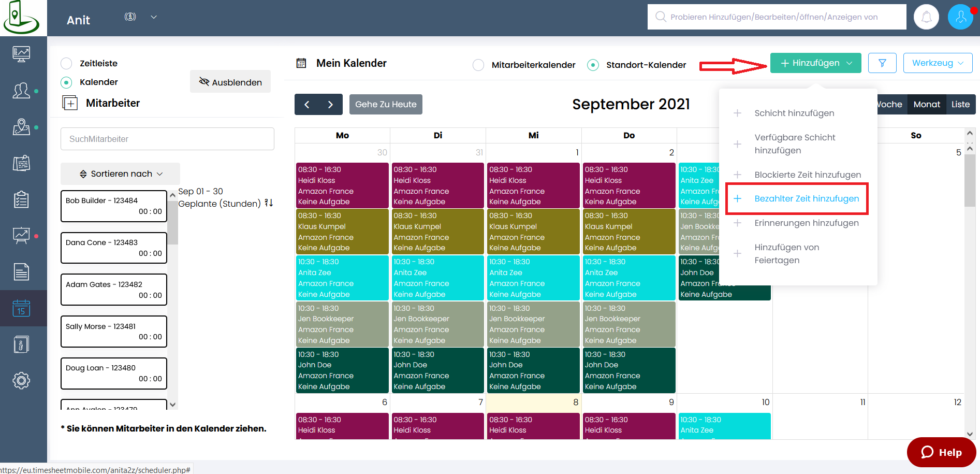Screen dimensions: 980x474
Task: Choose Blockierte Zeit hinzufugen menu item
Action: [798, 175]
